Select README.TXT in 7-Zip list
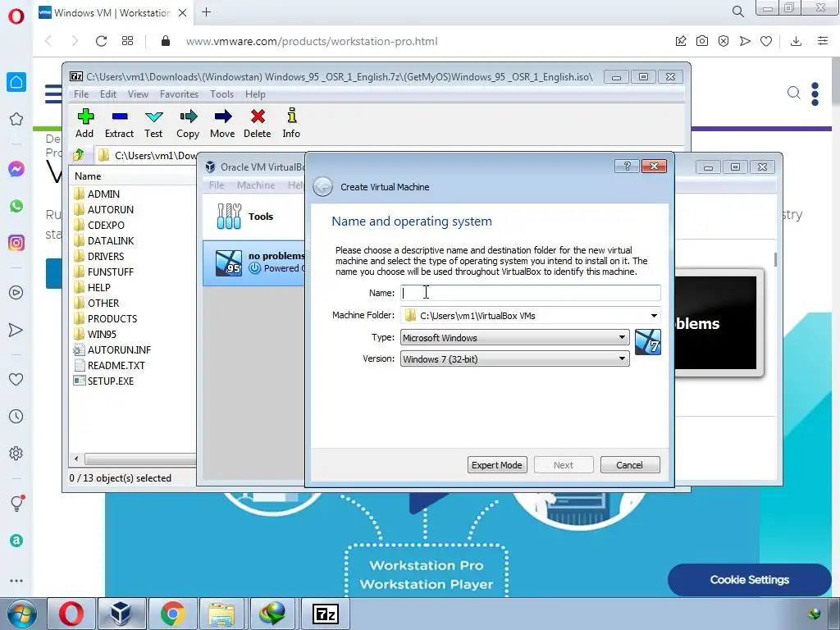 (x=116, y=365)
